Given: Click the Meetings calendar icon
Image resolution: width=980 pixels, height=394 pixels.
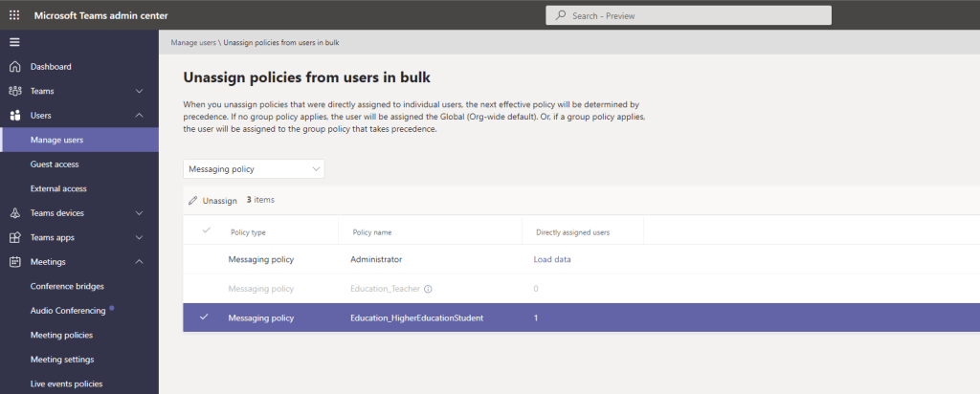Looking at the screenshot, I should click(x=14, y=262).
